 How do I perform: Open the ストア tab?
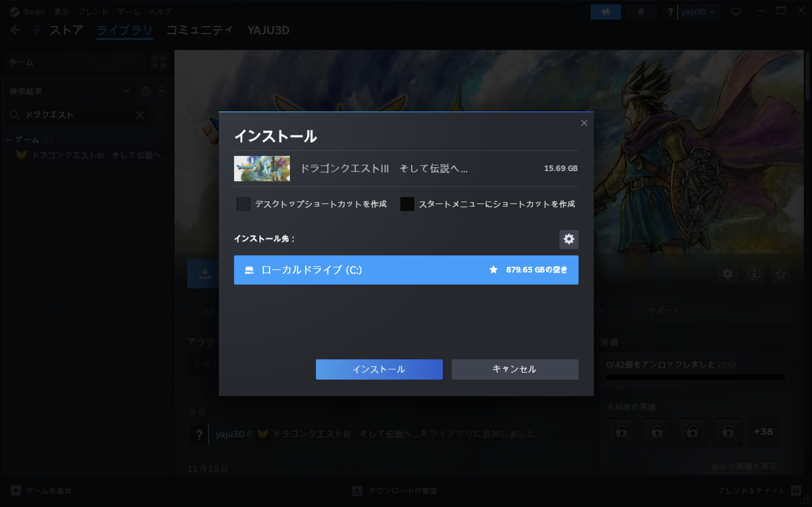click(x=66, y=30)
